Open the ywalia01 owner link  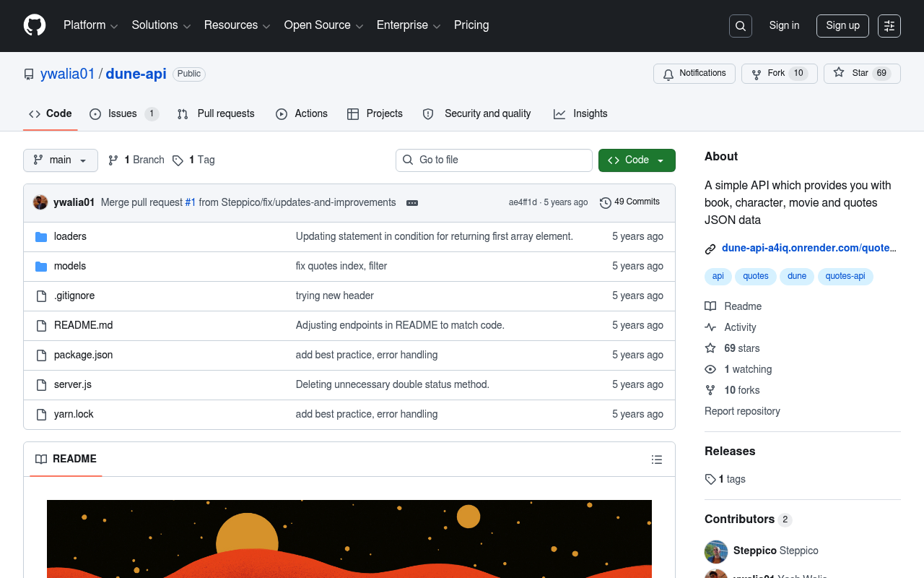point(68,74)
